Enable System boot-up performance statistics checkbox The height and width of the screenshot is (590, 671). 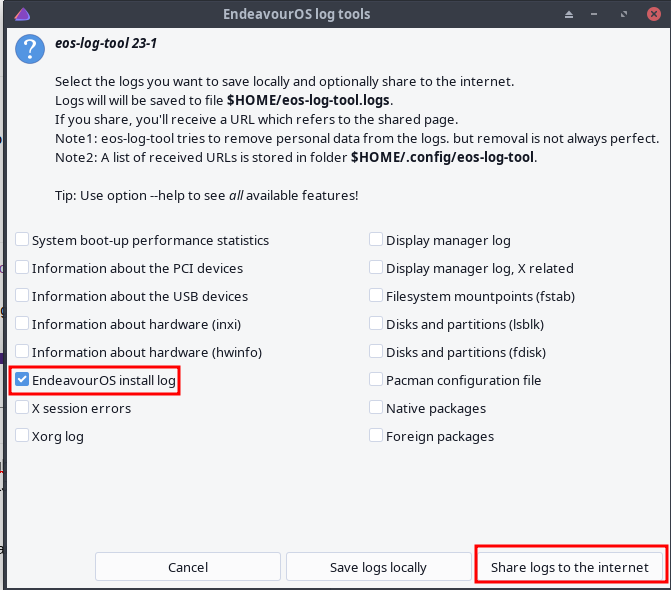22,239
